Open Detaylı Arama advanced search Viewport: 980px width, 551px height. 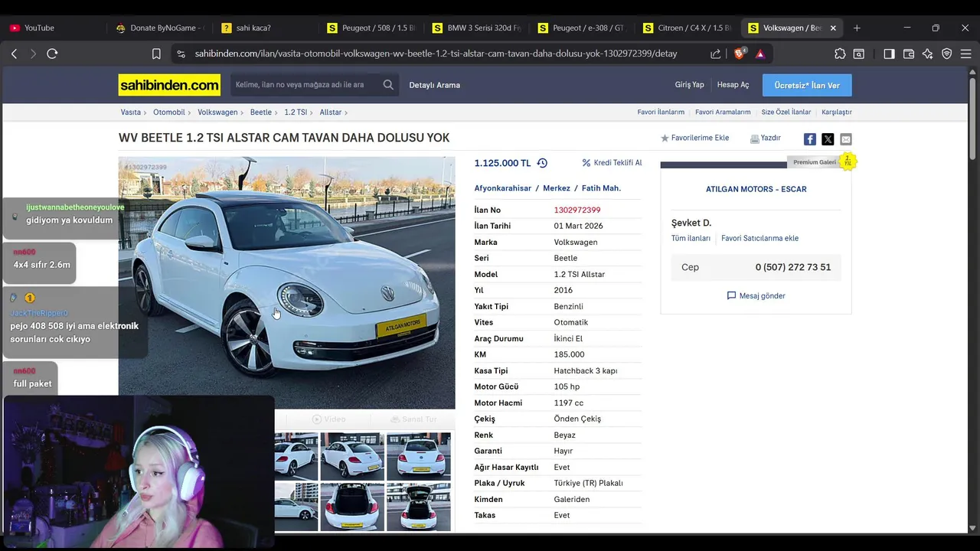coord(434,85)
